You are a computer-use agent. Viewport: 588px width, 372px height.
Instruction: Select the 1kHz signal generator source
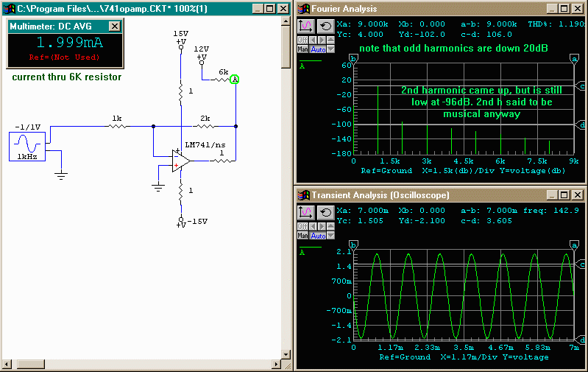pos(26,145)
